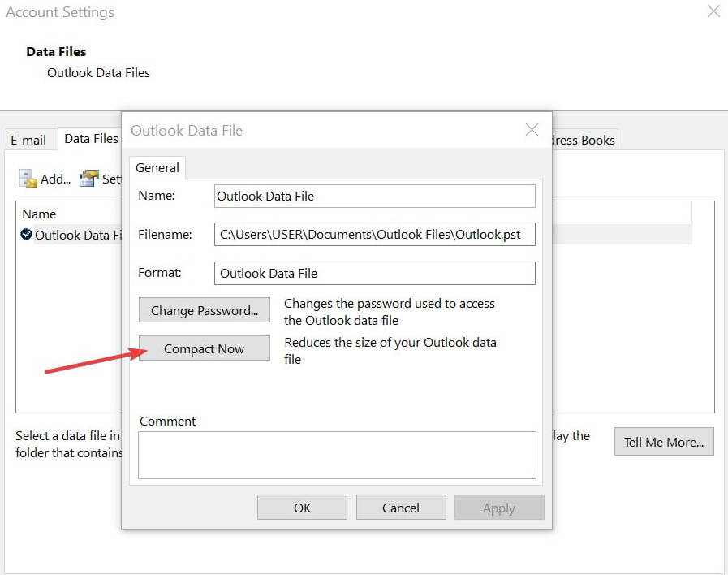Confirm with the OK button
Image resolution: width=728 pixels, height=575 pixels.
pos(302,508)
